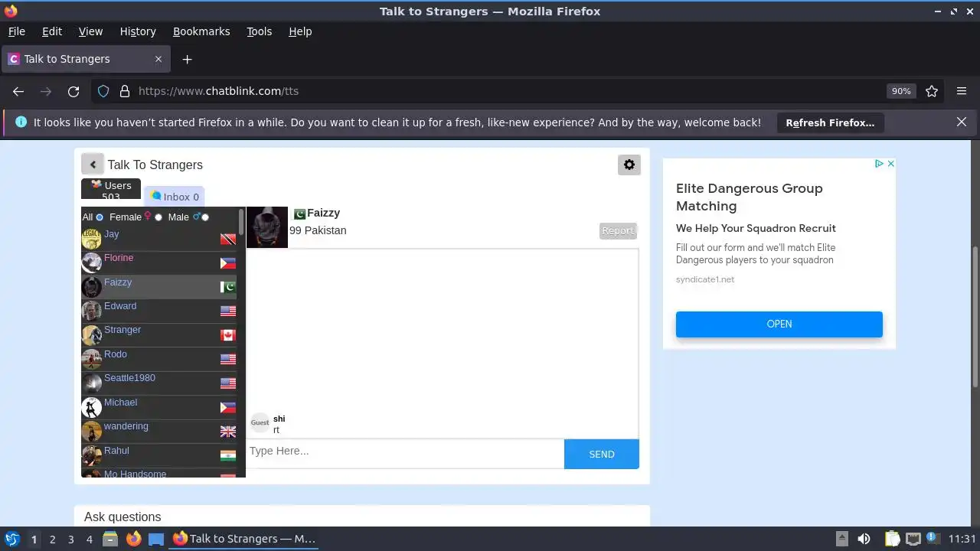The height and width of the screenshot is (551, 980).
Task: Click Faizzy's profile picture in chat header
Action: pos(267,227)
